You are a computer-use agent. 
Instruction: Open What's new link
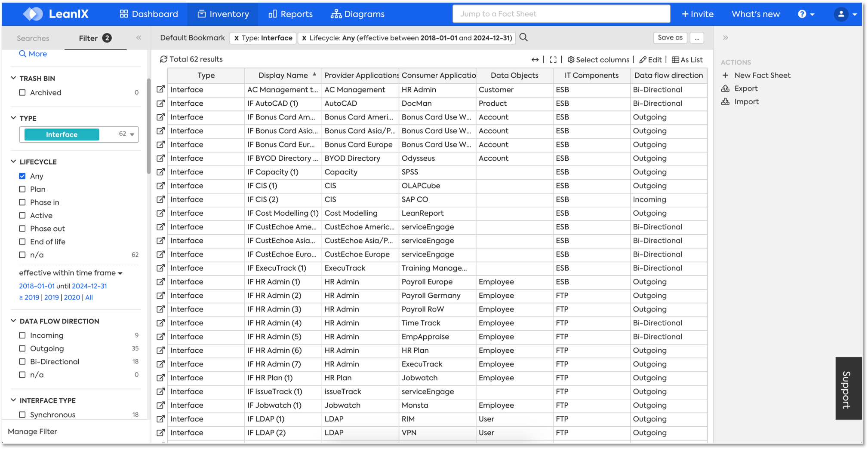tap(755, 14)
